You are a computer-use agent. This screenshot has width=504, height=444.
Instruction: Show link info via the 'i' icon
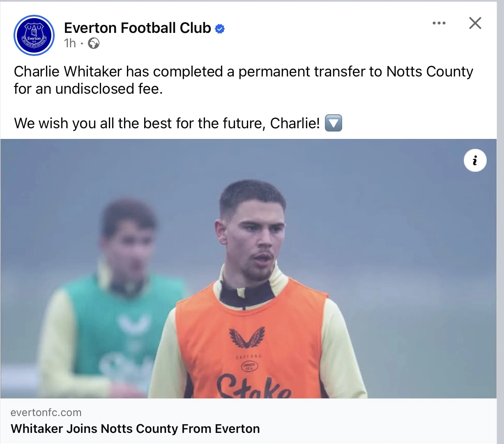click(x=475, y=160)
